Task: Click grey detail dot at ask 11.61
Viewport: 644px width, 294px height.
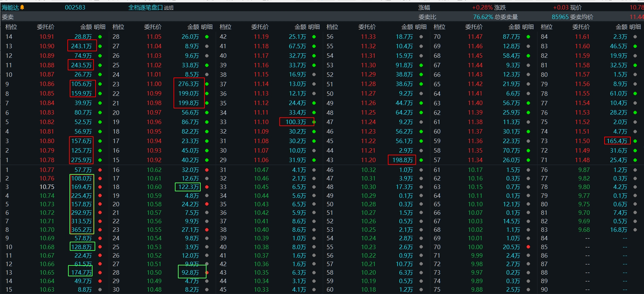Action: pos(635,37)
